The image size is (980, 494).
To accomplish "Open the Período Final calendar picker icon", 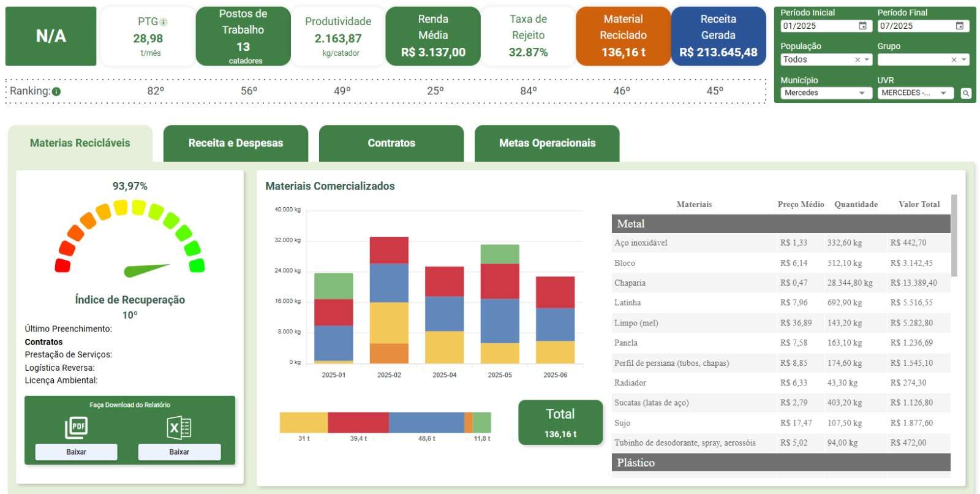I will click(959, 26).
